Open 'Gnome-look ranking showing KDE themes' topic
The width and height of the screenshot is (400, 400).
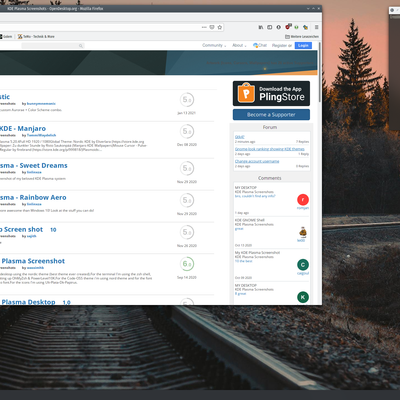(270, 149)
